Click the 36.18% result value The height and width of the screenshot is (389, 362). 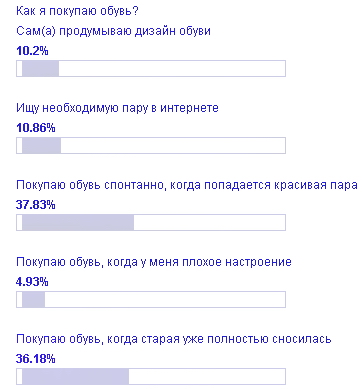click(36, 359)
